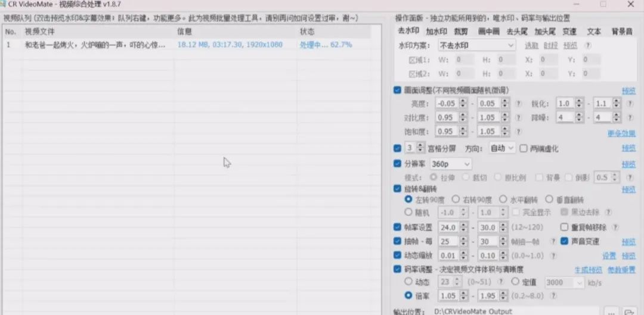The height and width of the screenshot is (315, 644).
Task: Click help icon after (0~51) bitrate range
Action: pyautogui.click(x=501, y=282)
